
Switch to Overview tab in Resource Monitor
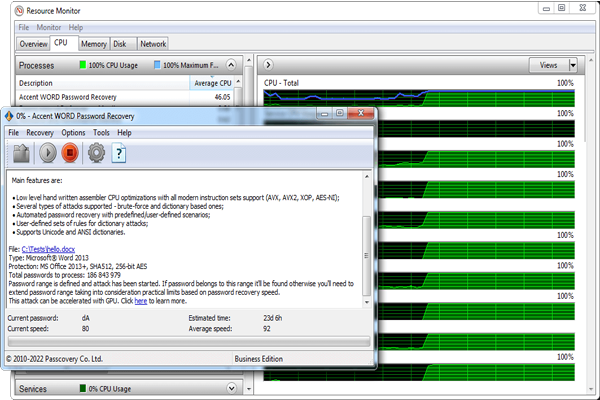click(x=33, y=44)
